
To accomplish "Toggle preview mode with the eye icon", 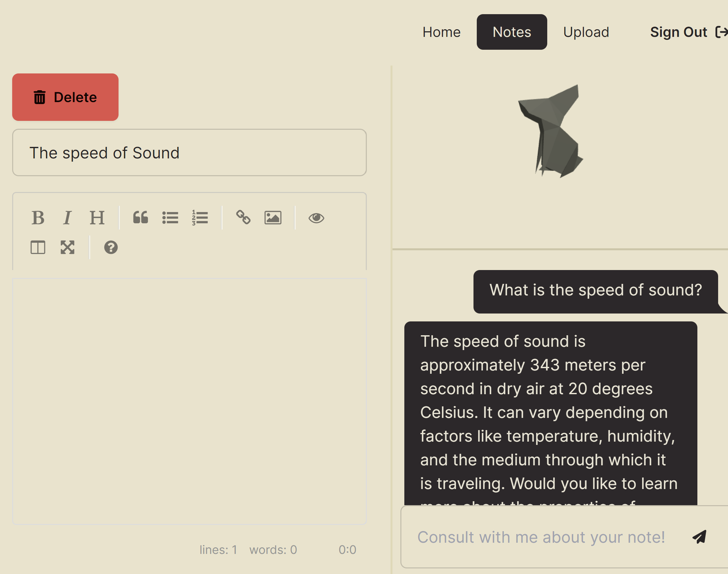I will click(x=316, y=218).
